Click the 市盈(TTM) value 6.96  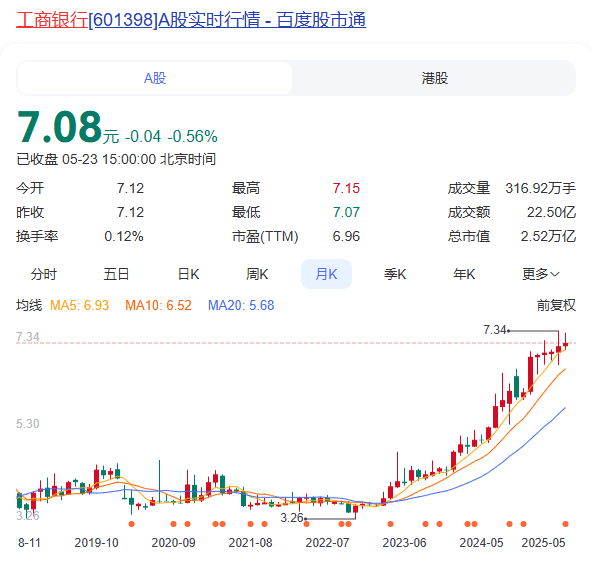point(346,236)
